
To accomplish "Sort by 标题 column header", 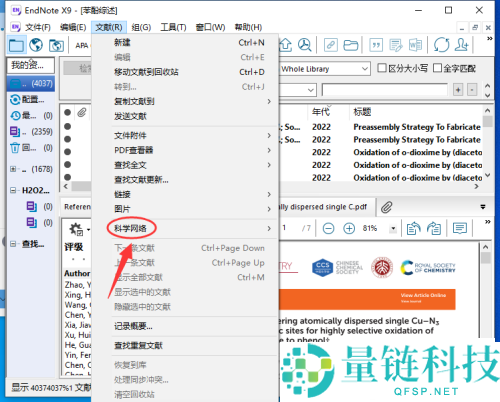I will click(x=362, y=112).
